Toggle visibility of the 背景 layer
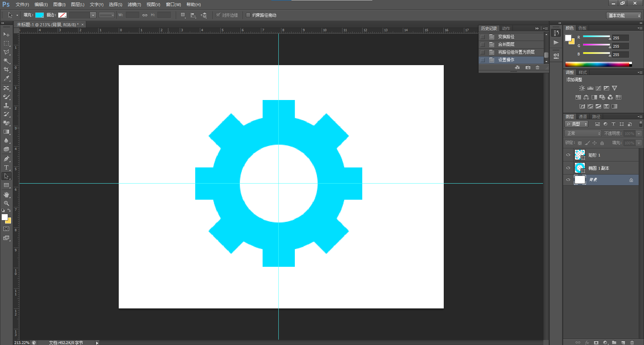This screenshot has height=345, width=644. [568, 180]
